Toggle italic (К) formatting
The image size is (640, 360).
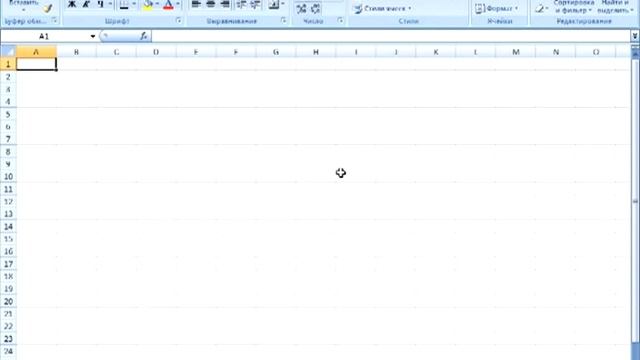tap(86, 4)
